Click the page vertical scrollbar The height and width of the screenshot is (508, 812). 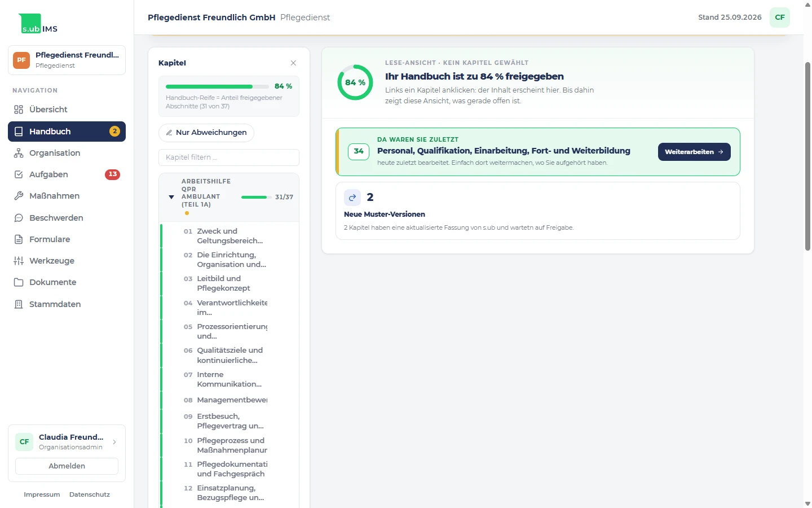pyautogui.click(x=807, y=156)
